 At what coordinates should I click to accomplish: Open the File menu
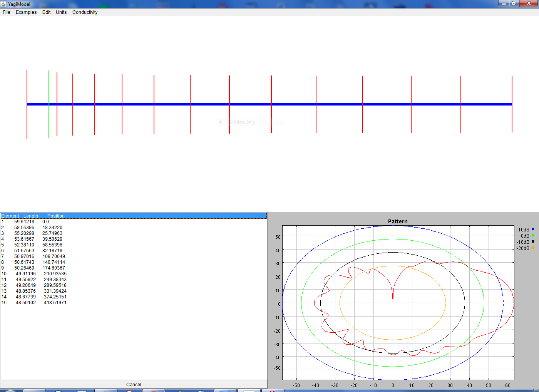[7, 12]
